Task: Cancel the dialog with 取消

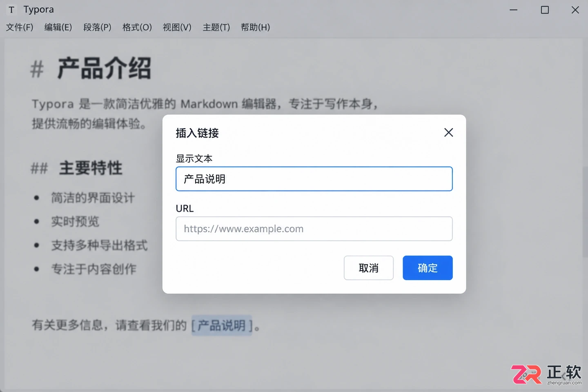Action: (x=369, y=268)
